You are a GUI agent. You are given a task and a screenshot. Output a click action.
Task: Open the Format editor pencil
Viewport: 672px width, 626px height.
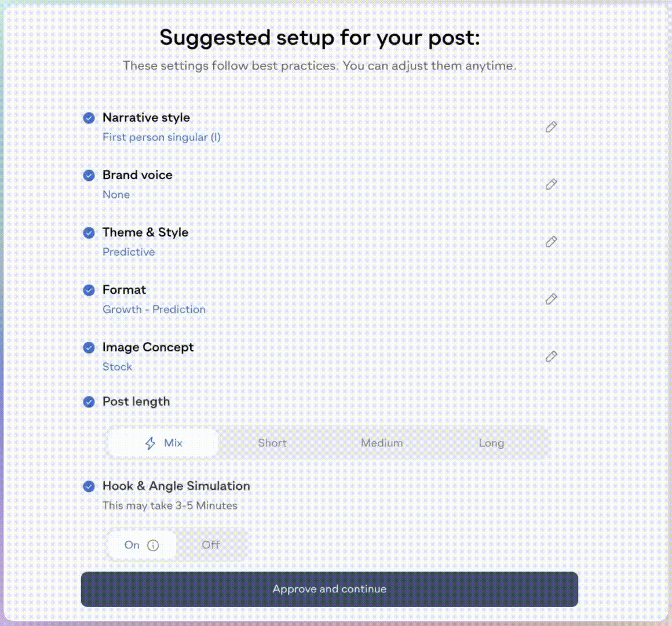click(551, 299)
